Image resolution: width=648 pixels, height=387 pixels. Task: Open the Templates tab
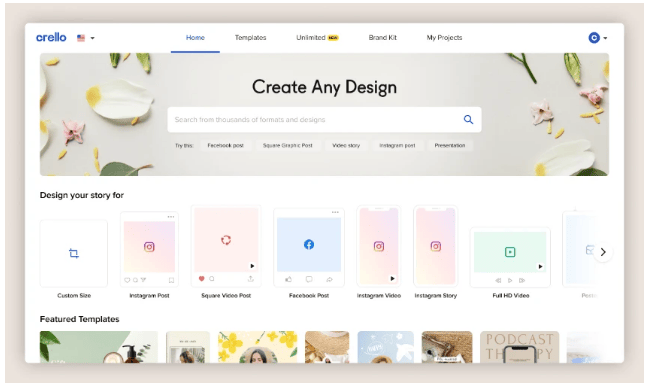250,38
